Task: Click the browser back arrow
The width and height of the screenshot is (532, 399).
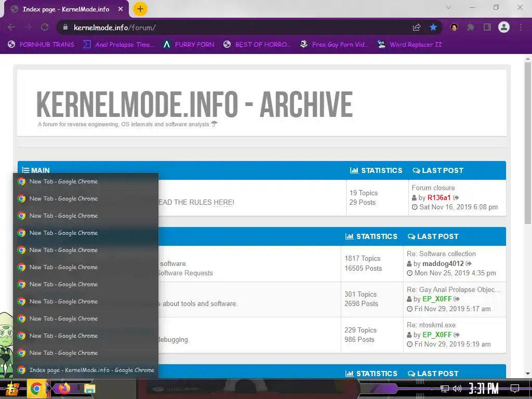Action: click(11, 28)
